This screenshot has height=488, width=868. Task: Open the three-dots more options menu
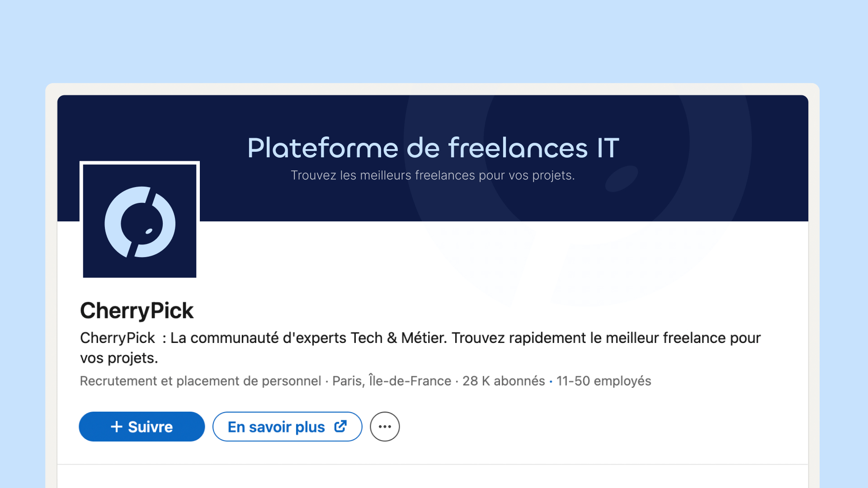385,427
